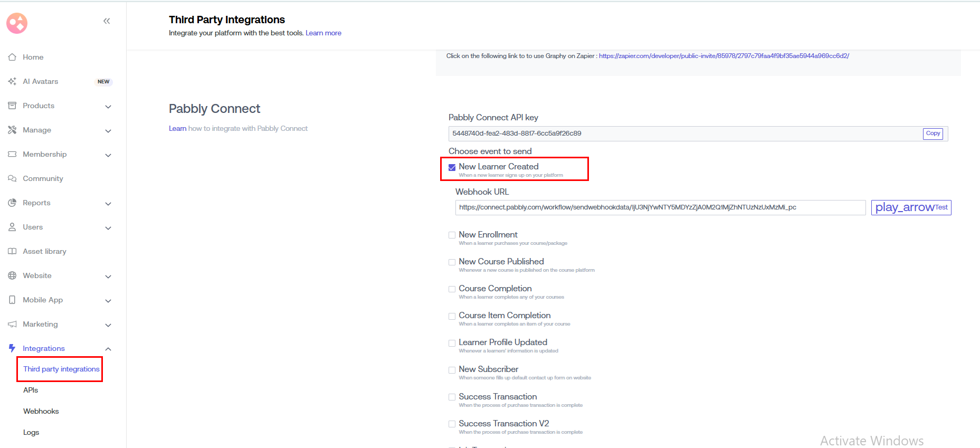Open the Webhooks submenu item
Screen dimensions: 980x448
point(41,411)
